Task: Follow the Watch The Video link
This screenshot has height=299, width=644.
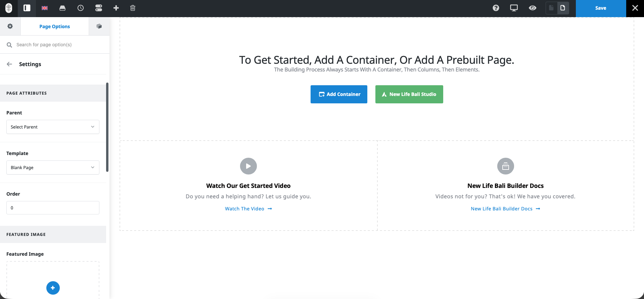Action: 248,209
